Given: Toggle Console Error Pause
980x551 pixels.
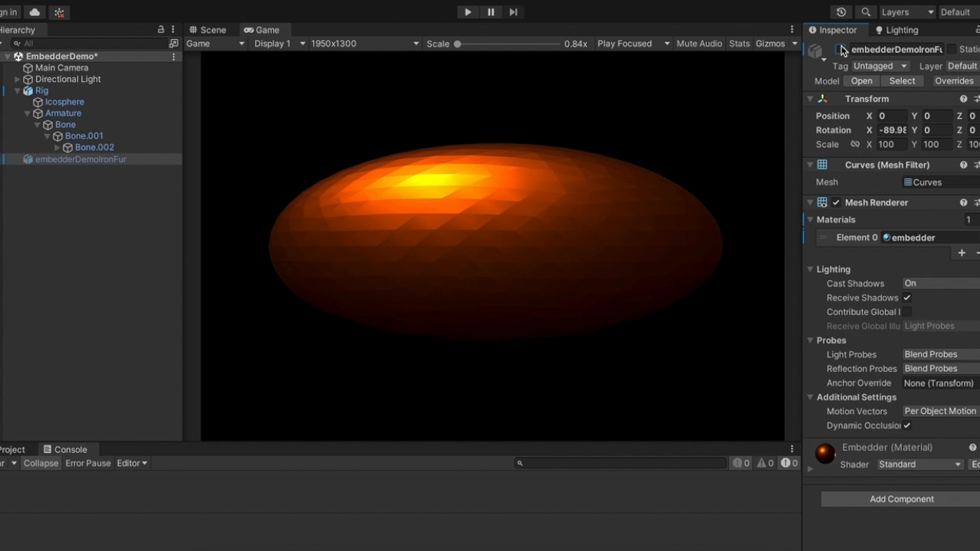Looking at the screenshot, I should tap(88, 463).
